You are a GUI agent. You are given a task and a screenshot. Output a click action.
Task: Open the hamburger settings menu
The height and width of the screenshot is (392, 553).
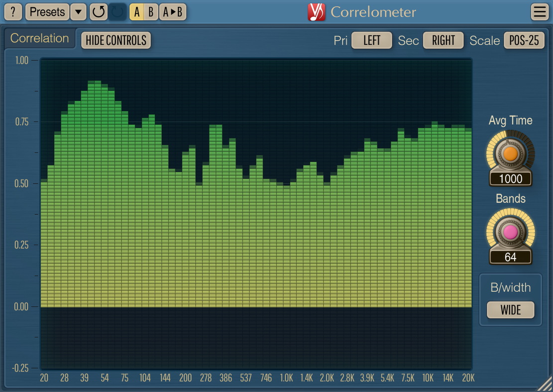[540, 12]
